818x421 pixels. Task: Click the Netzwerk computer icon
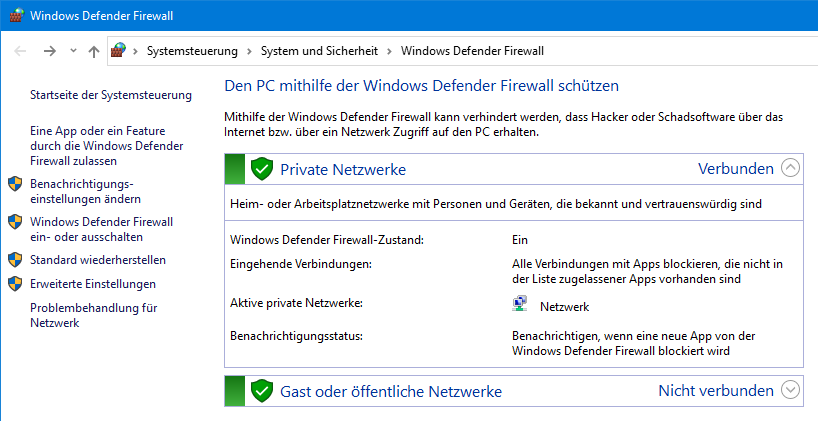pos(520,306)
